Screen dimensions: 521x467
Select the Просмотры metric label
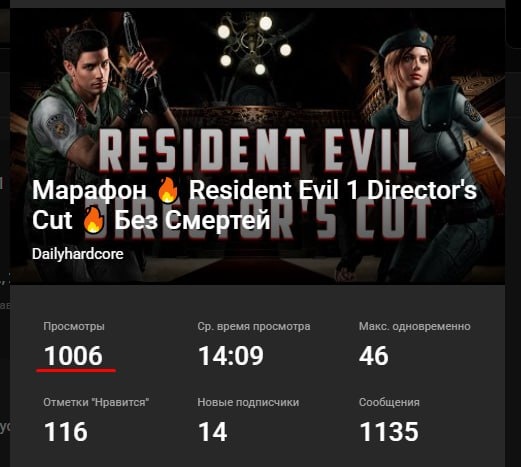[x=74, y=326]
